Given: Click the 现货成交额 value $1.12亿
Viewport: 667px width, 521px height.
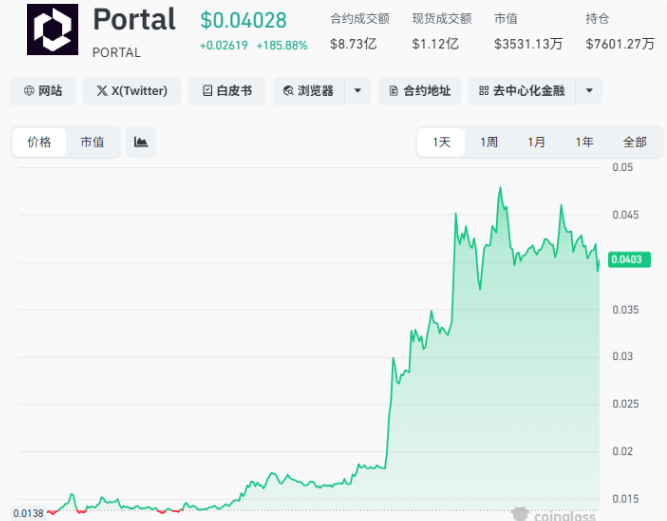Looking at the screenshot, I should pyautogui.click(x=435, y=44).
